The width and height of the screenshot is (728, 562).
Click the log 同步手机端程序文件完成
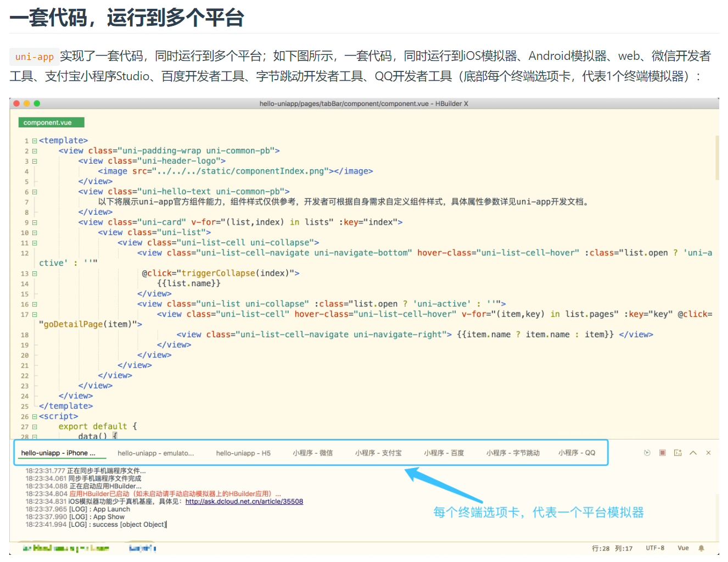point(83,478)
